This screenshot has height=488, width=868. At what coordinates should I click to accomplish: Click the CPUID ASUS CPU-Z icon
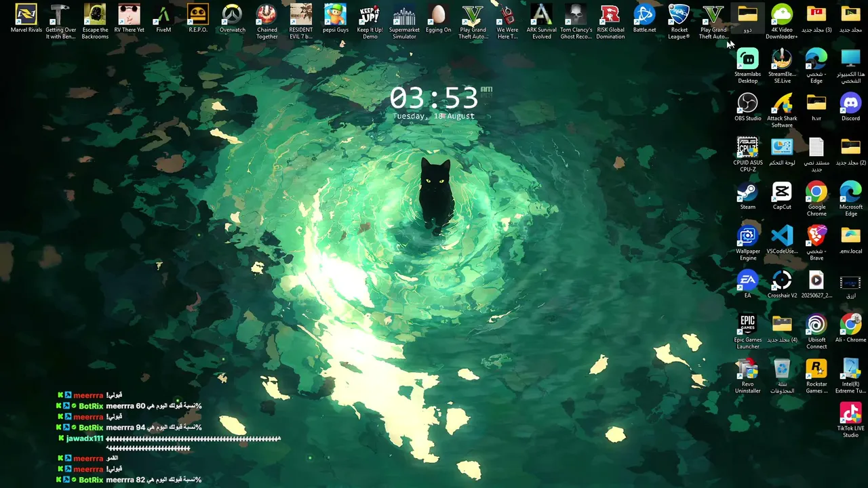tap(748, 155)
